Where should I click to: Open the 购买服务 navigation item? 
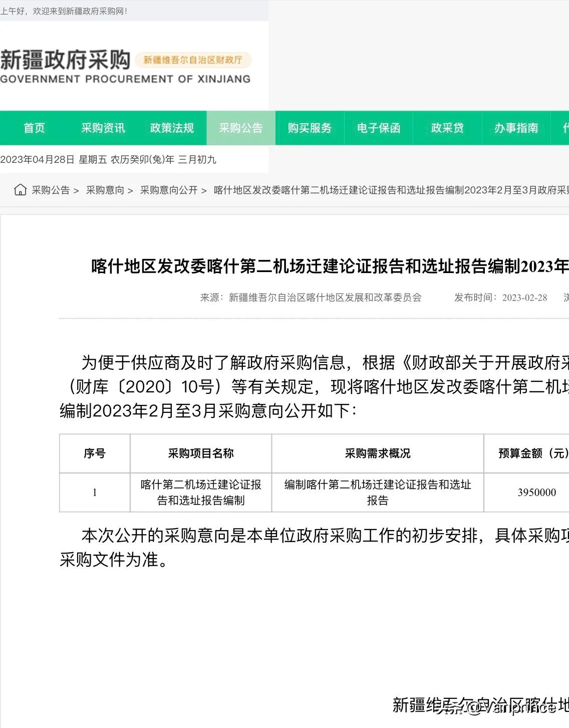[309, 128]
